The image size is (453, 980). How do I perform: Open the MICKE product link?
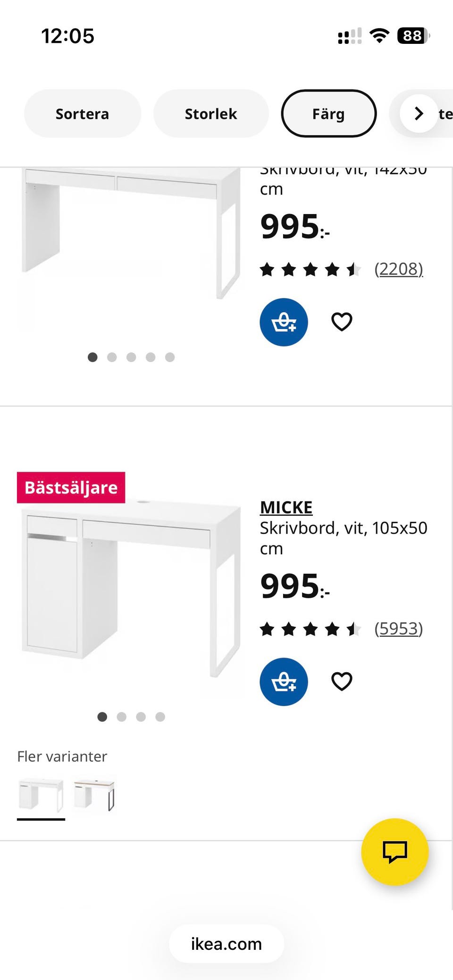coord(286,507)
